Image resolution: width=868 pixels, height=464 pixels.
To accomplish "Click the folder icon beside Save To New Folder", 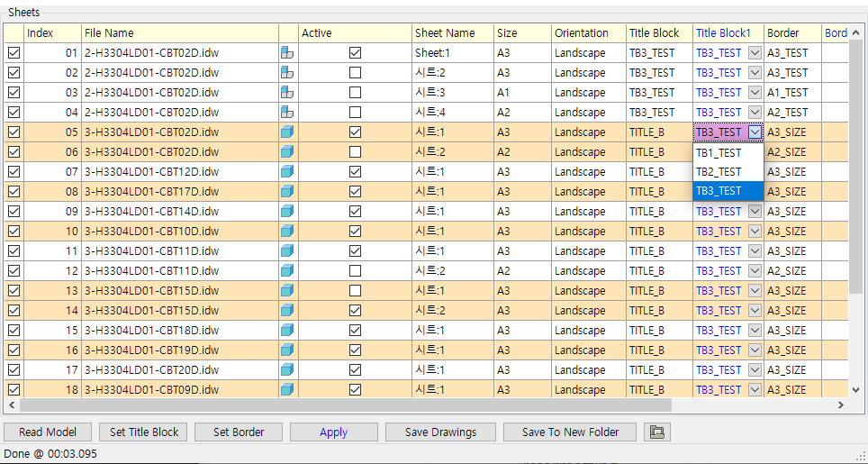I will point(658,432).
